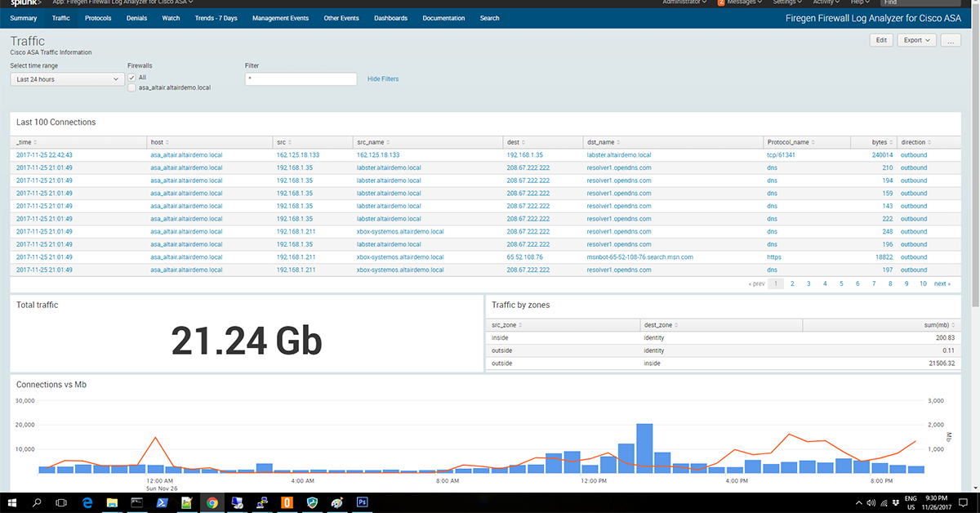The image size is (980, 513).
Task: Click orange Messages count badge
Action: [721, 2]
